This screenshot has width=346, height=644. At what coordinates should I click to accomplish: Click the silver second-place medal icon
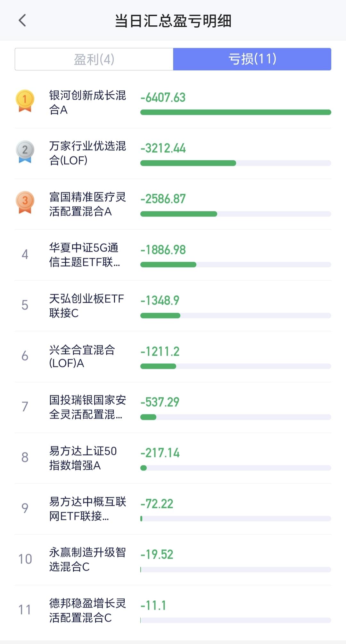(25, 151)
